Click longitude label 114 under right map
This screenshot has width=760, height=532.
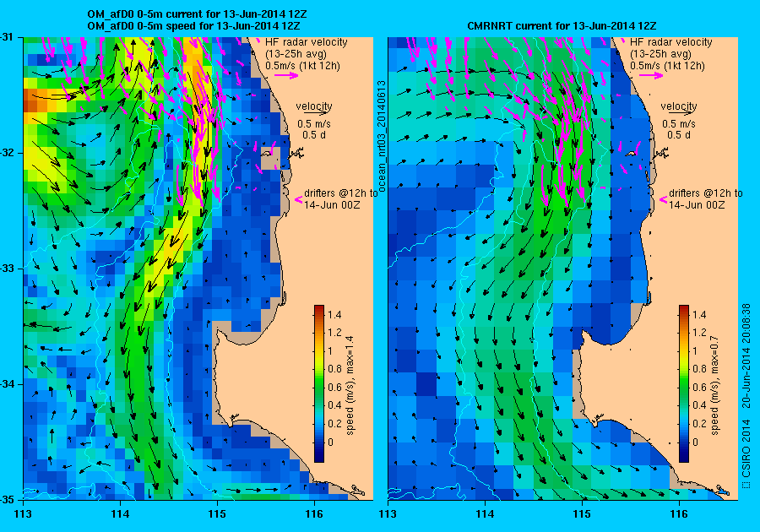(x=486, y=514)
